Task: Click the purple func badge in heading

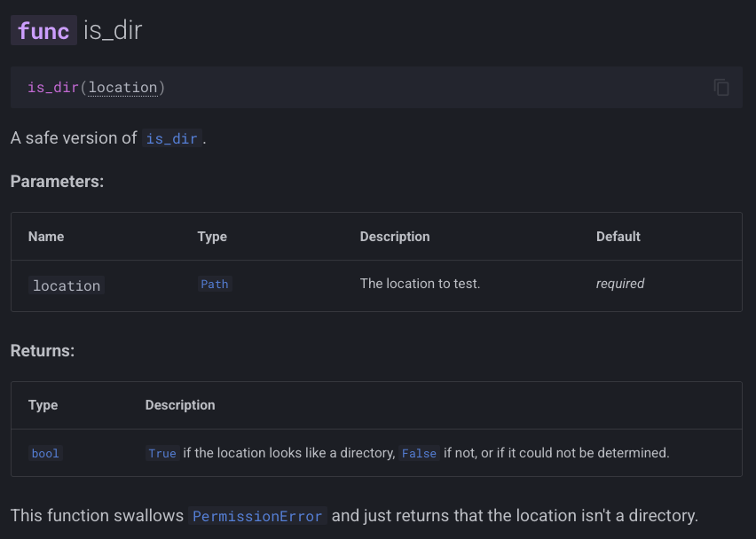Action: (x=43, y=31)
